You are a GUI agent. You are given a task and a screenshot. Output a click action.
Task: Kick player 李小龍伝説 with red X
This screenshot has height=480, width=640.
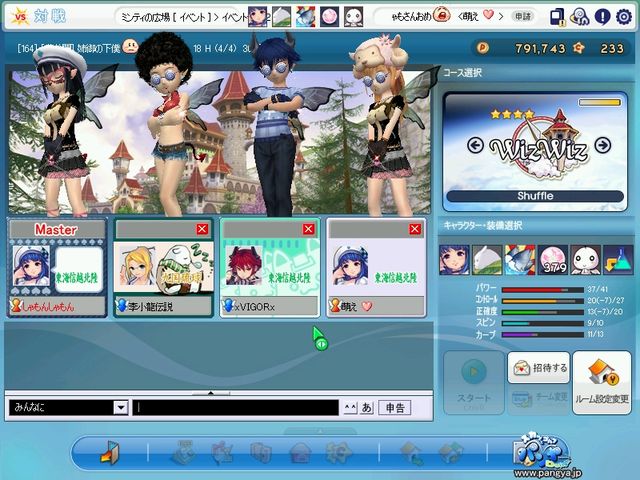click(x=202, y=229)
